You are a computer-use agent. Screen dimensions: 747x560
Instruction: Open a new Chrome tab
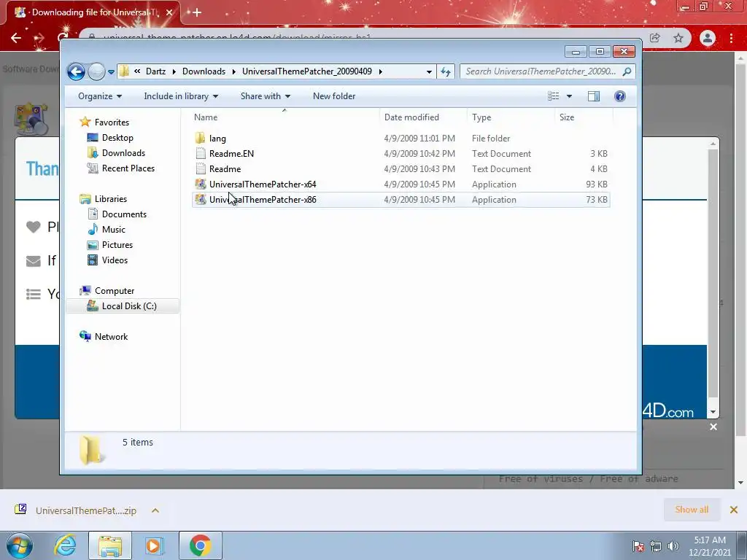pos(197,12)
